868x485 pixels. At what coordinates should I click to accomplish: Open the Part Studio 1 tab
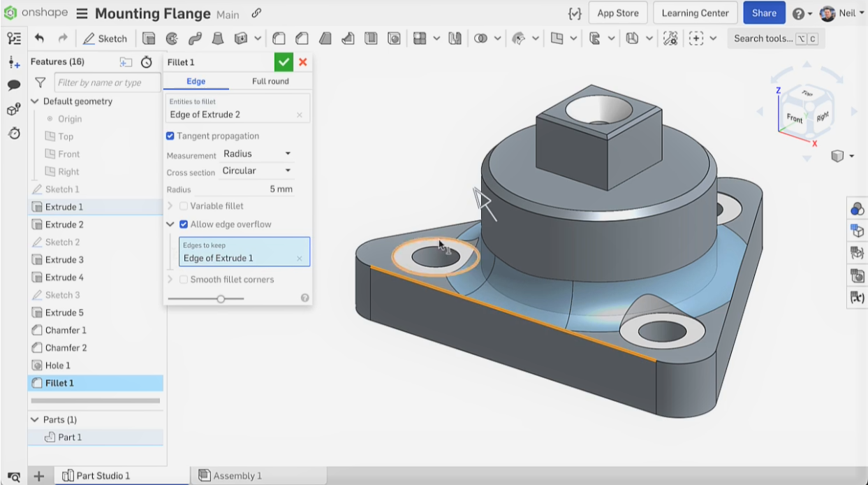(x=122, y=476)
